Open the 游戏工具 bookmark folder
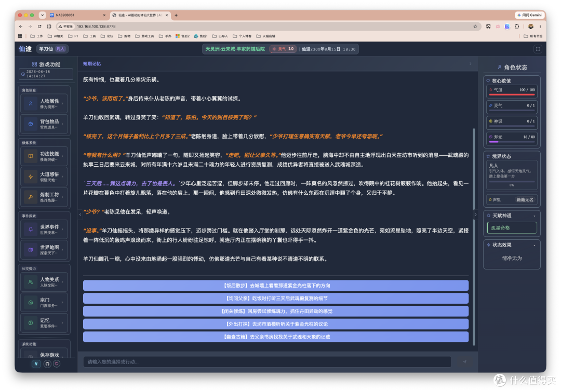The width and height of the screenshot is (561, 392). 144,36
